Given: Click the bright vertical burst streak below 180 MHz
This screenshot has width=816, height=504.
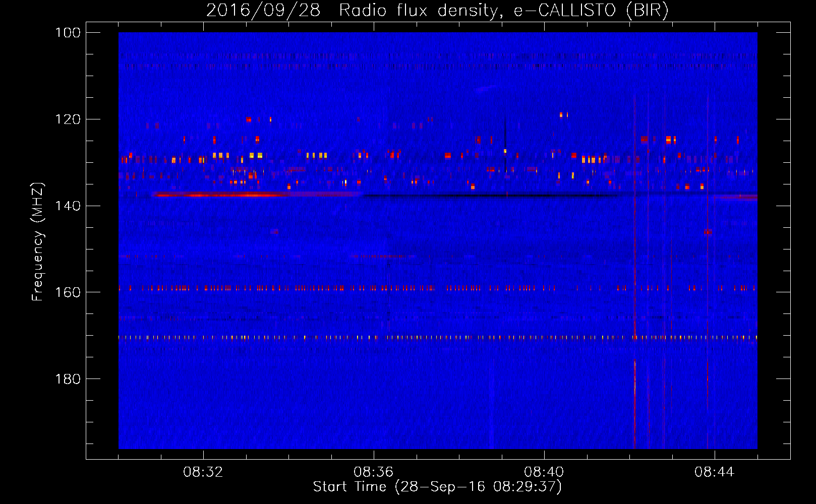Looking at the screenshot, I should point(634,404).
